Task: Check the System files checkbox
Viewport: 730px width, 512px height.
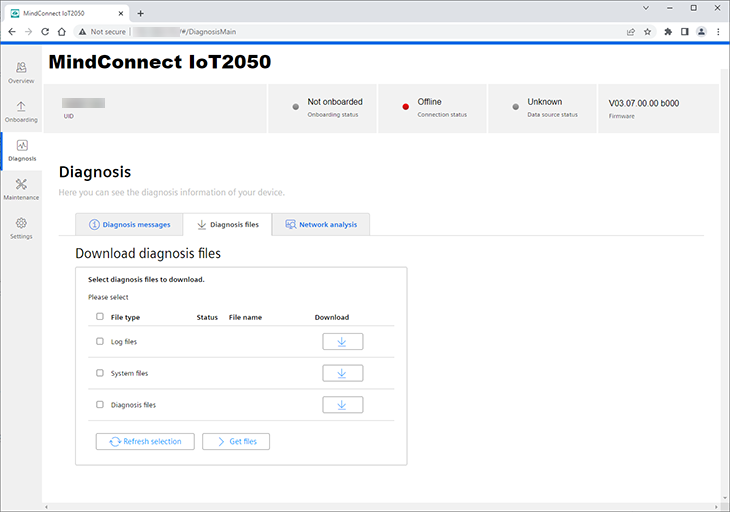Action: pyautogui.click(x=100, y=373)
